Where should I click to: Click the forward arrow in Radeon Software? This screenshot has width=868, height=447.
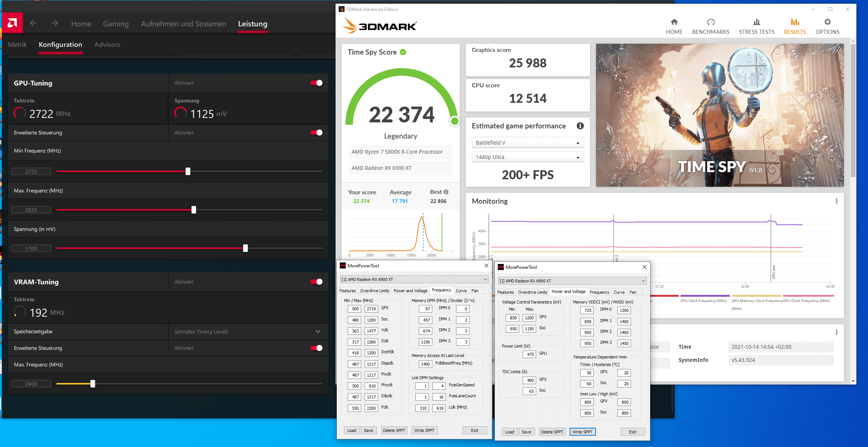(x=55, y=23)
